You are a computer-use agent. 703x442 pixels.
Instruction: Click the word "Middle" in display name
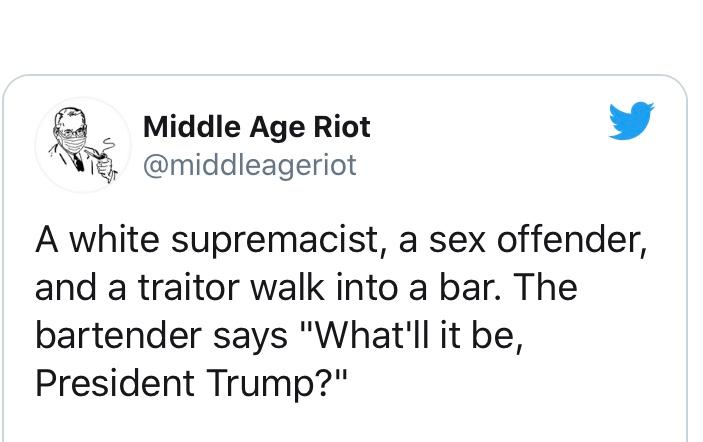click(x=191, y=127)
